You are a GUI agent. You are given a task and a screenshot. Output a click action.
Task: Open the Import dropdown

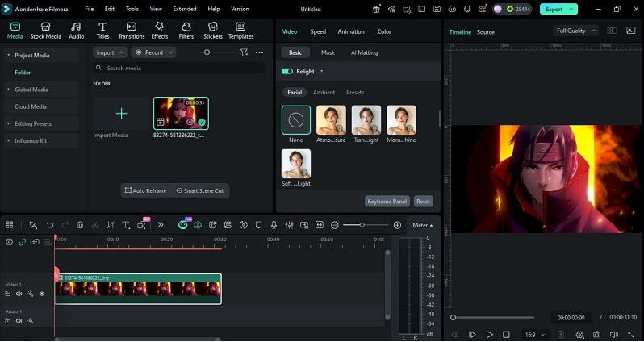pyautogui.click(x=110, y=52)
